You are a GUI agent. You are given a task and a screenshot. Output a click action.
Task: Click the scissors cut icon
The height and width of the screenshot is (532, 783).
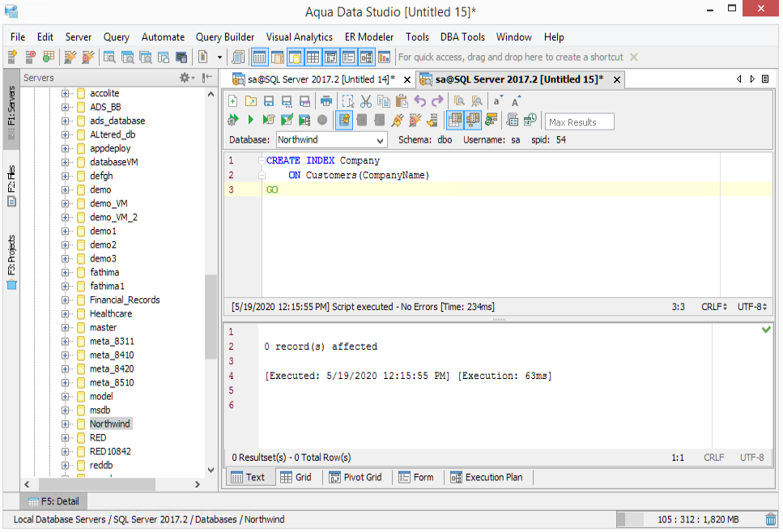(x=365, y=101)
